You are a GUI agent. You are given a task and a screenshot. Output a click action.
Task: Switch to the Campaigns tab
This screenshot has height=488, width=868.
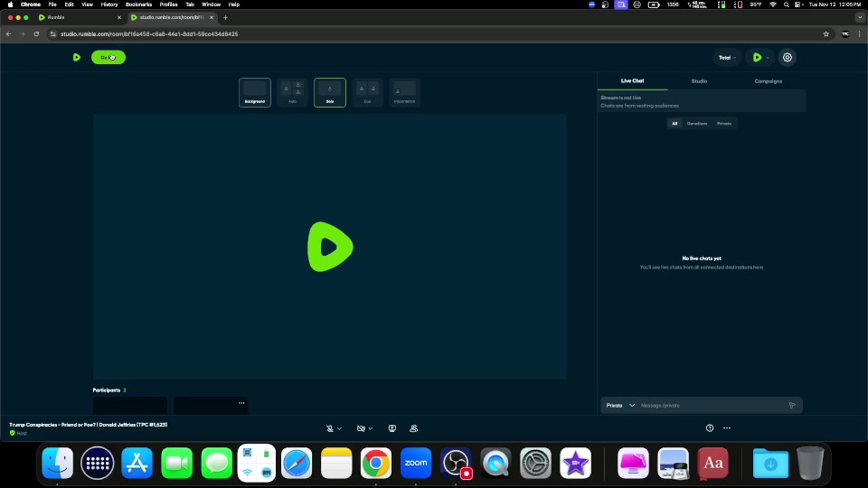tap(769, 81)
